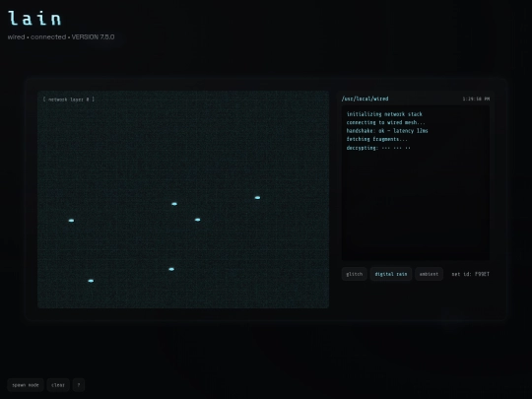This screenshot has height=399, width=532.
Task: Click the 'spawn node' button
Action: [x=26, y=385]
